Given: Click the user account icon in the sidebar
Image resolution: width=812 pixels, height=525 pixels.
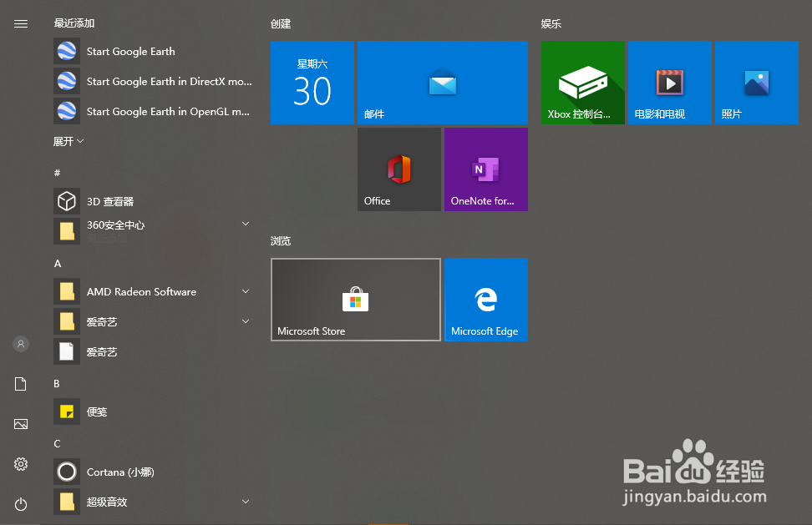Looking at the screenshot, I should coord(21,344).
